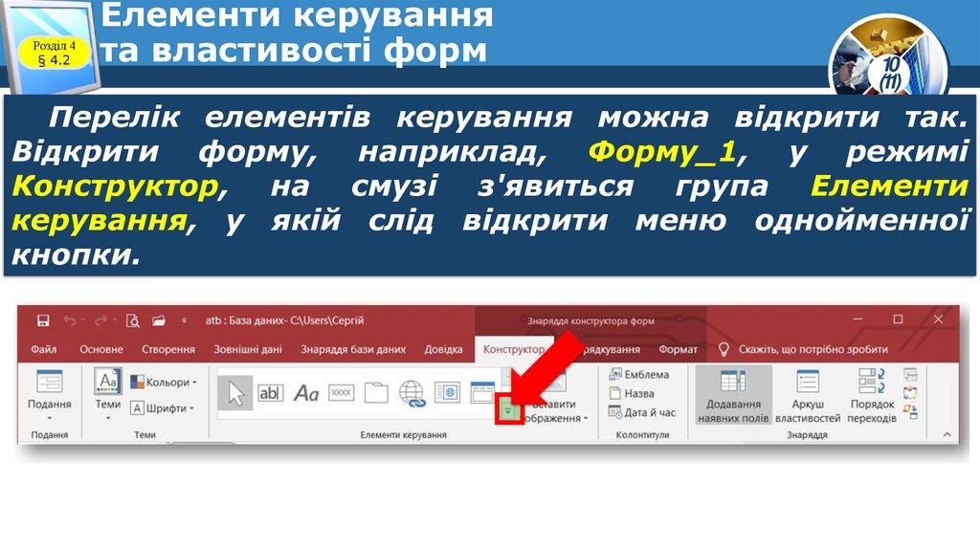Open the Вставити зображення dropdown
This screenshot has height=549, width=980.
554,411
